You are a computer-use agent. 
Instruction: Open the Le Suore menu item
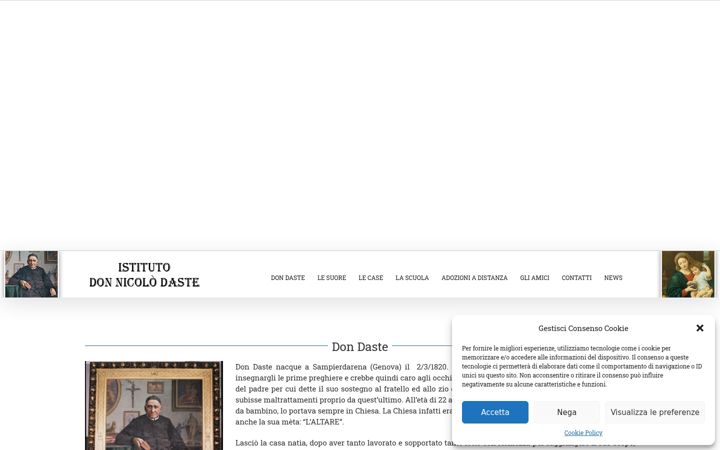tap(332, 277)
